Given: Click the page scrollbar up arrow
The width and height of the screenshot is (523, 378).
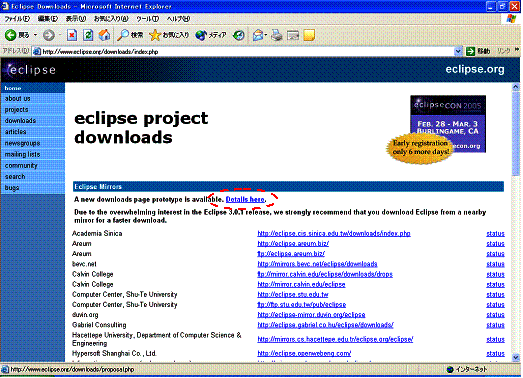Looking at the screenshot, I should pos(515,87).
